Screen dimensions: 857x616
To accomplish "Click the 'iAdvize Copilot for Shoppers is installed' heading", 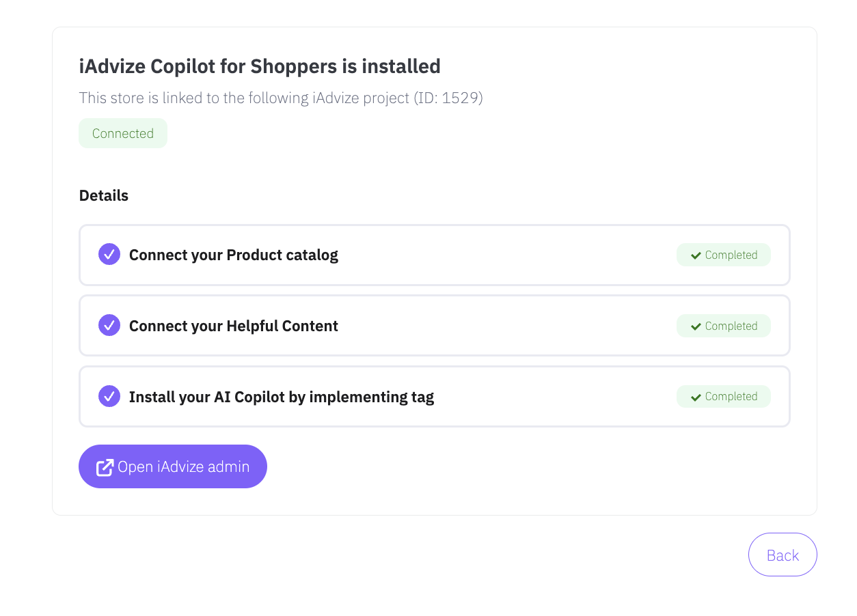I will point(260,66).
